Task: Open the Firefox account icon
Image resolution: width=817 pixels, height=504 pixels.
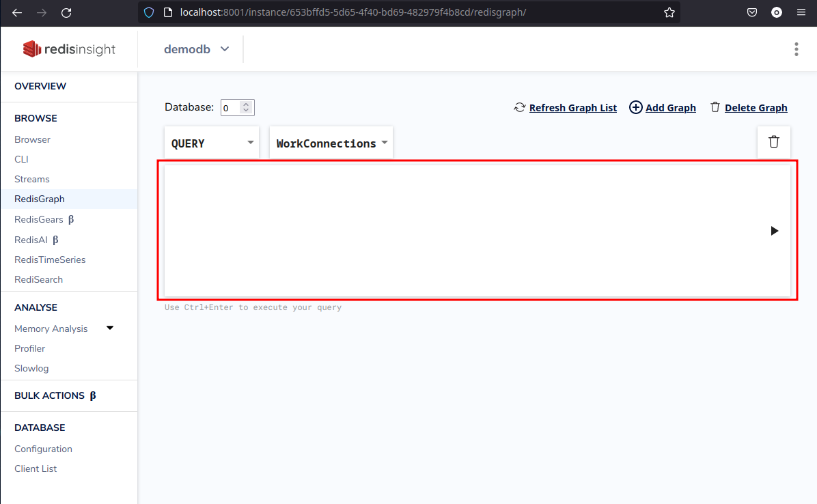Action: (777, 12)
